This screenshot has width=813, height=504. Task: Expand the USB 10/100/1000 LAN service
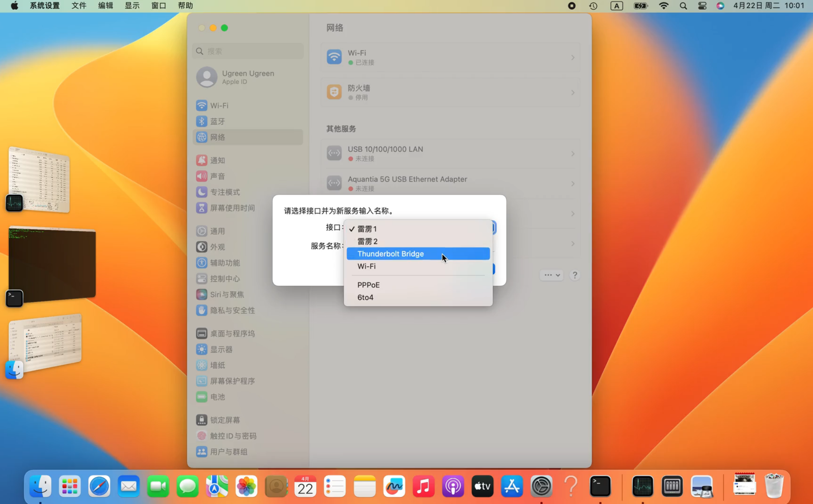(572, 153)
